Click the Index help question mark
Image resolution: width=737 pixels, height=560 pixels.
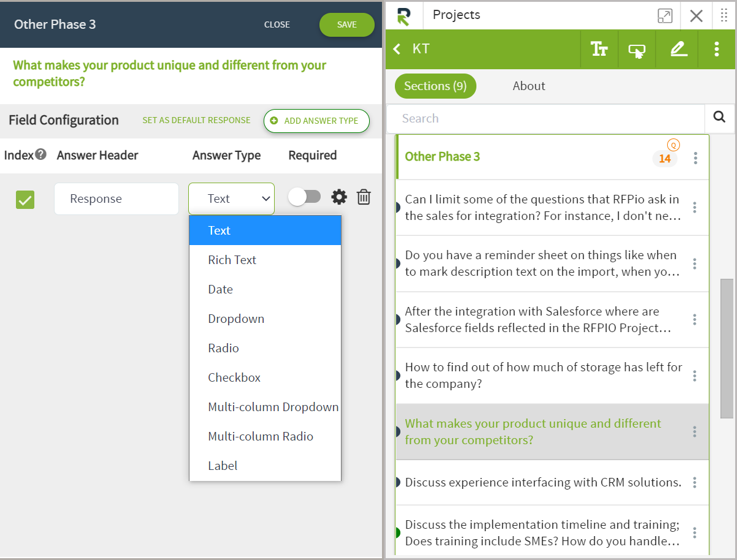[41, 154]
